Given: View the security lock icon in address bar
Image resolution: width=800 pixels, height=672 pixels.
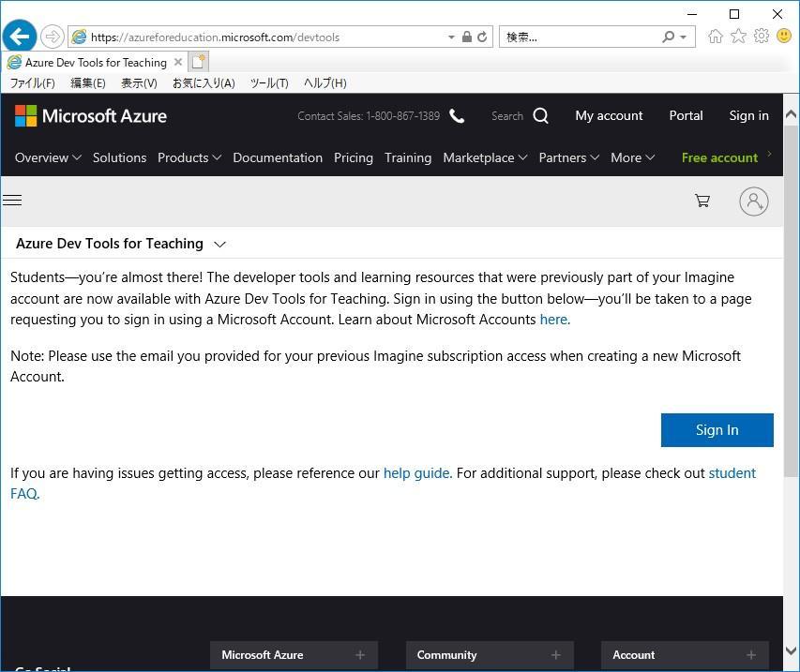Looking at the screenshot, I should click(x=466, y=37).
